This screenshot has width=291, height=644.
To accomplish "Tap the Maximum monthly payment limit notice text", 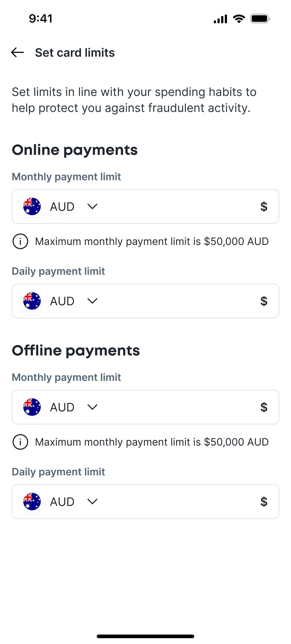I will point(152,241).
